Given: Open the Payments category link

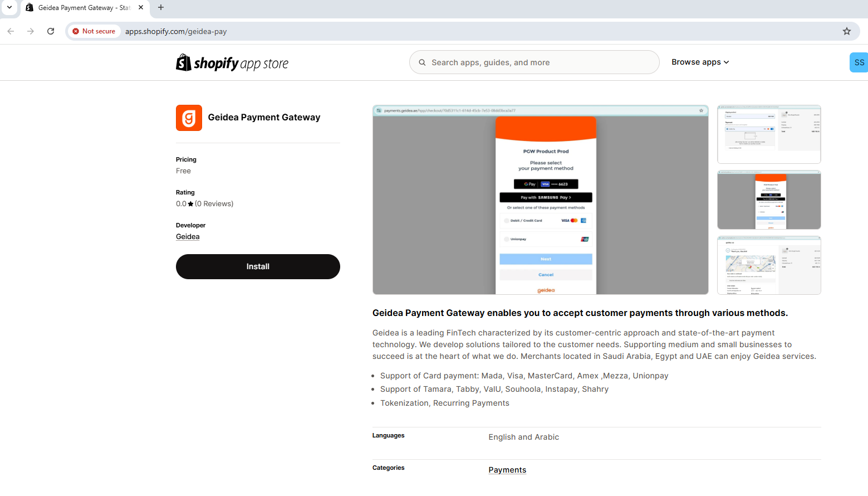Looking at the screenshot, I should pyautogui.click(x=507, y=470).
